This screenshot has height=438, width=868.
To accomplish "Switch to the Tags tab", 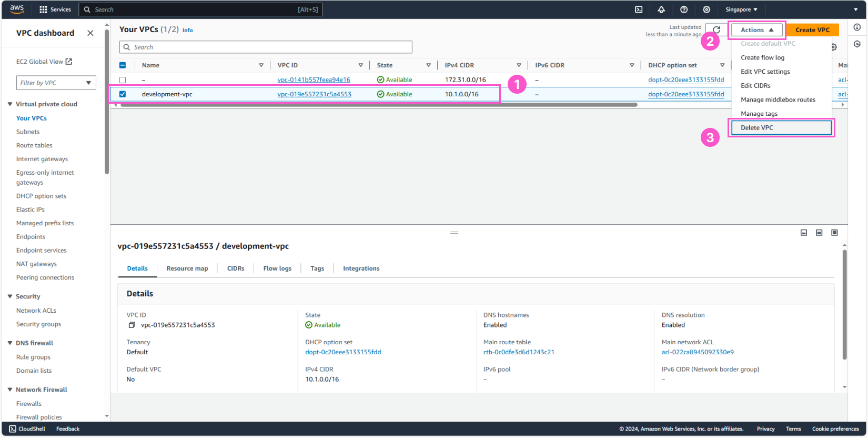I will (317, 268).
